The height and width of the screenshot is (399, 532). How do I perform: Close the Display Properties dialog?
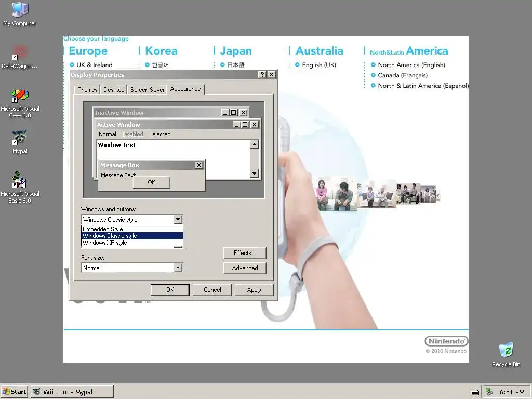click(272, 75)
